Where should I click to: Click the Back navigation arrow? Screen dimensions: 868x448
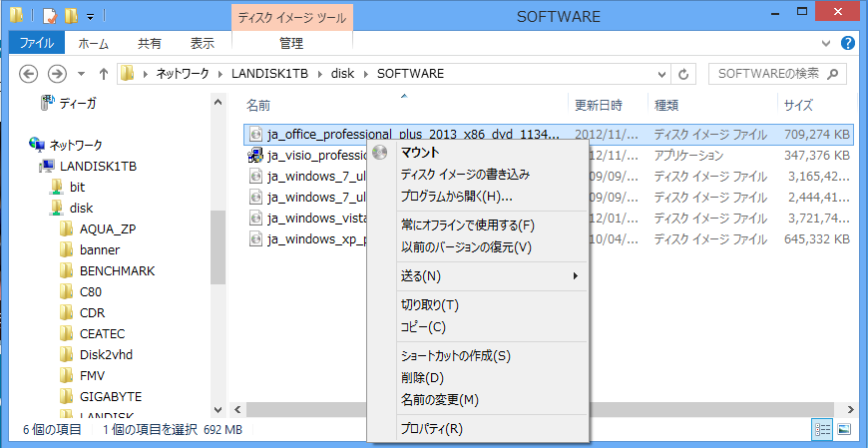click(28, 74)
